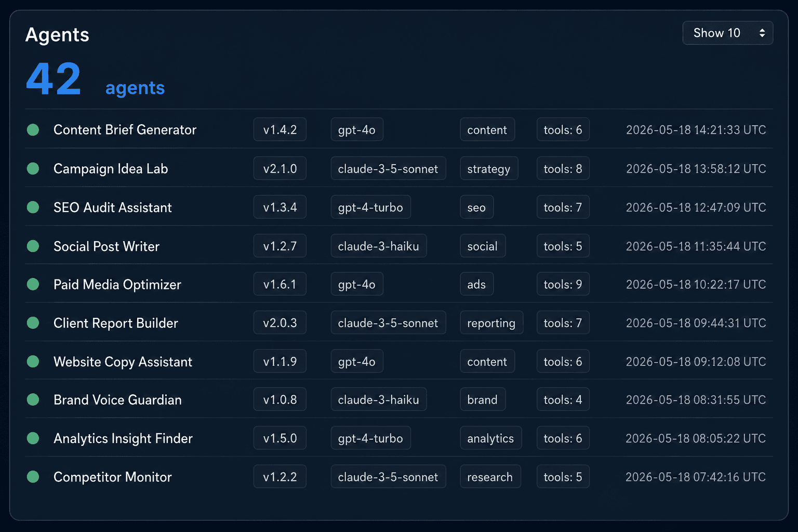The image size is (798, 532).
Task: Click tools: 7 badge on SEO Audit Assistant row
Action: pos(563,207)
